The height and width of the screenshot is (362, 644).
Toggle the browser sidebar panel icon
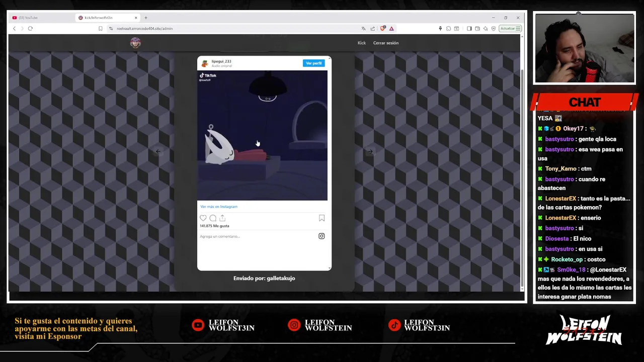point(469,29)
